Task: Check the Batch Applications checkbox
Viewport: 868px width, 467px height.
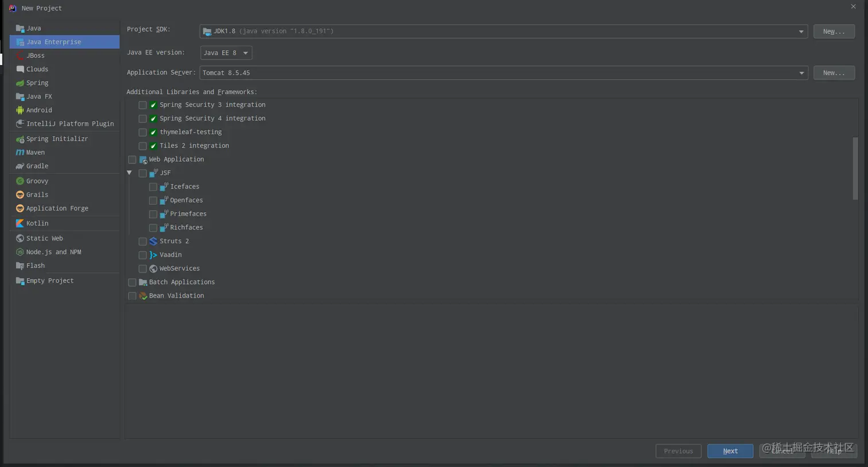Action: (132, 282)
